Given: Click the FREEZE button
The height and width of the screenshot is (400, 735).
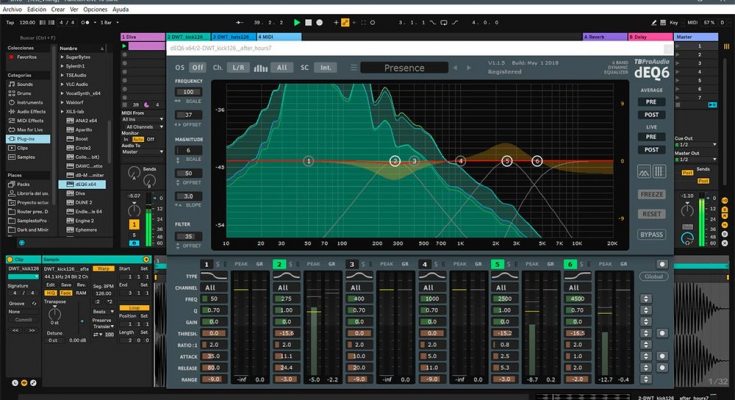Looking at the screenshot, I should [651, 194].
